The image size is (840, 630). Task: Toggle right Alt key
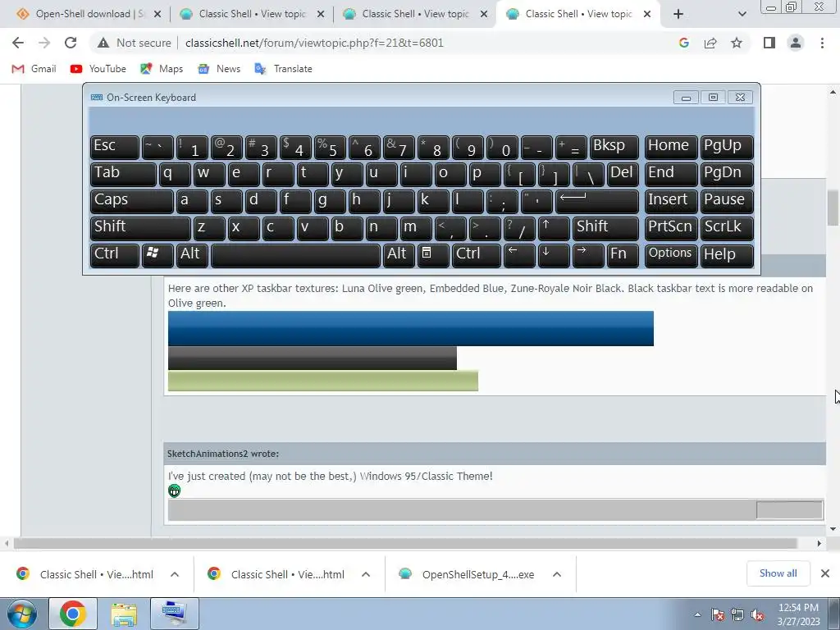[399, 255]
